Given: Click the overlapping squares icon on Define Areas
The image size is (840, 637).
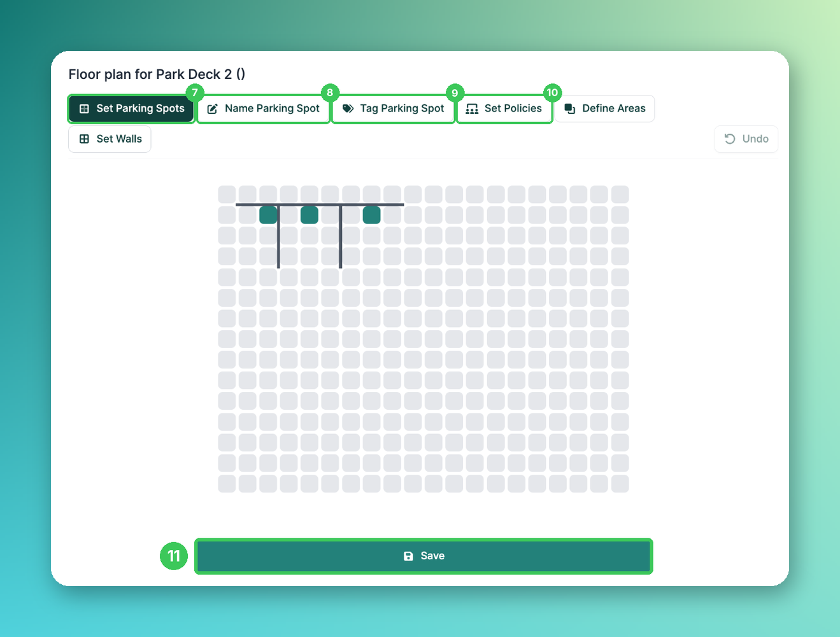Looking at the screenshot, I should click(x=570, y=109).
